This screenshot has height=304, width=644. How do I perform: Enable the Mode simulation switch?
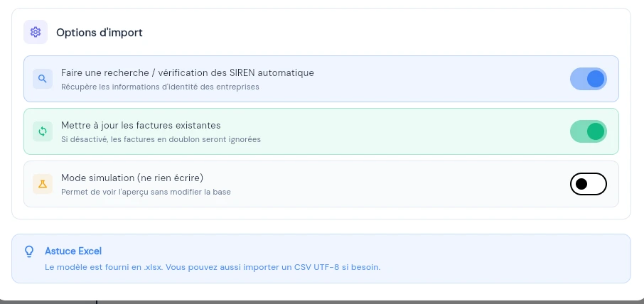[x=588, y=184]
